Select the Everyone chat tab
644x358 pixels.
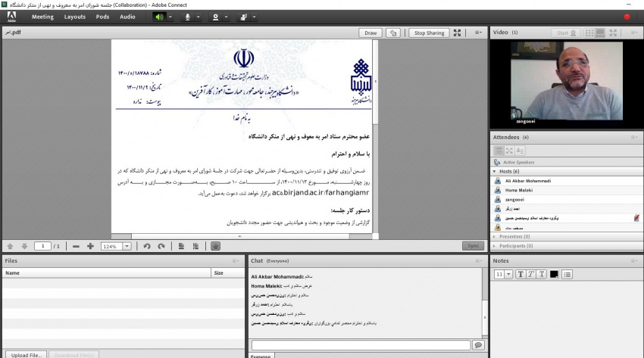click(261, 356)
